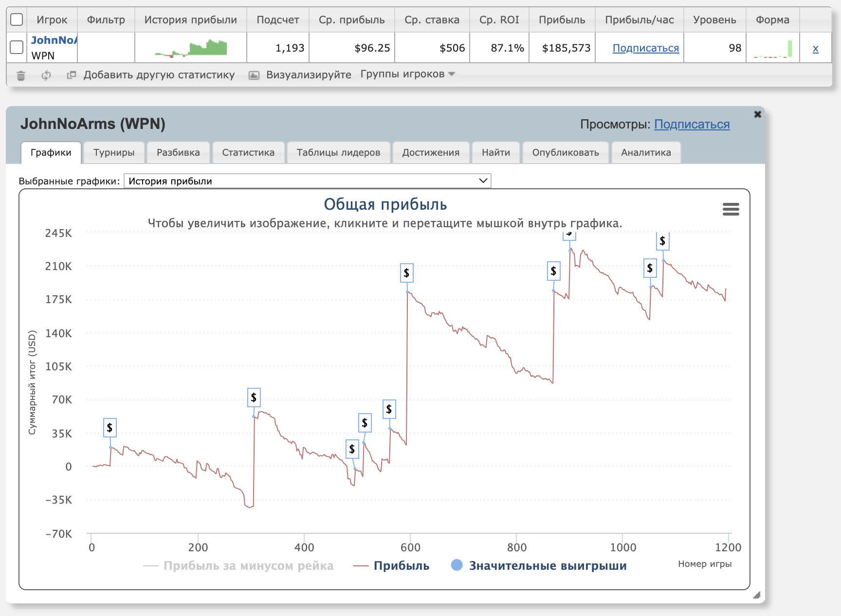Click the dollar marker near game 300
Screen dimensions: 841x616
pyautogui.click(x=254, y=398)
